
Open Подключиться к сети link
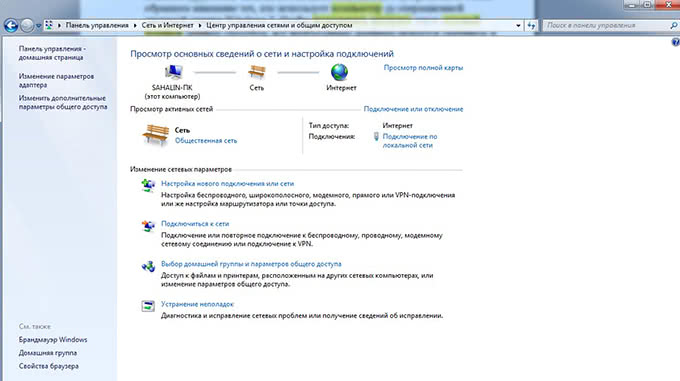[x=195, y=224]
